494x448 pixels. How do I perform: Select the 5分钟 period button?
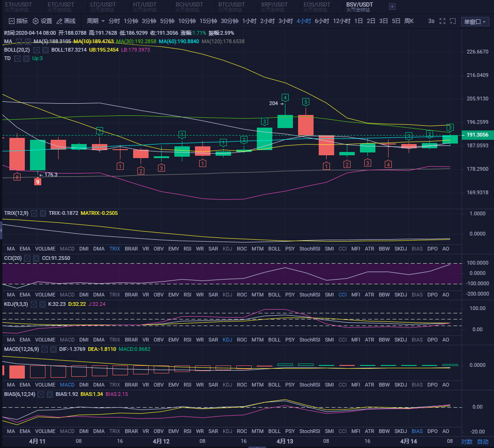[167, 21]
